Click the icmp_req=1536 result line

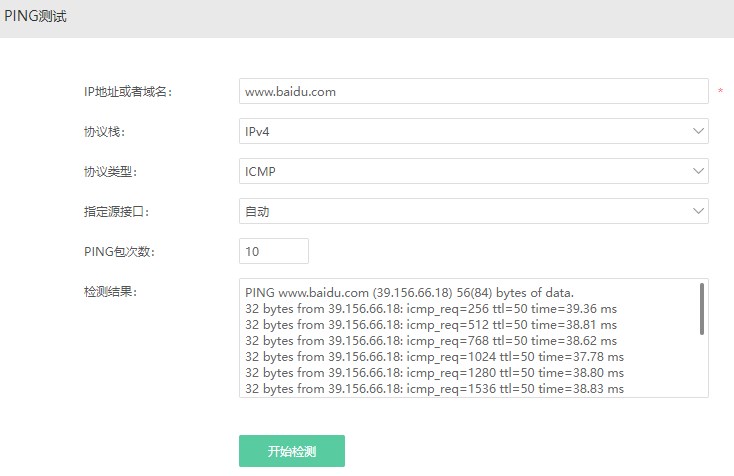(x=434, y=388)
